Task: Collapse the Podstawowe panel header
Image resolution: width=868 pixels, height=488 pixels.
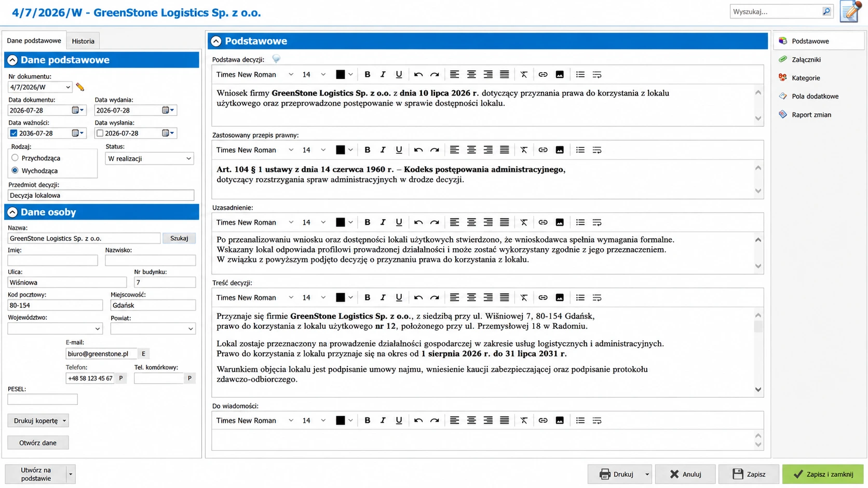Action: click(216, 41)
